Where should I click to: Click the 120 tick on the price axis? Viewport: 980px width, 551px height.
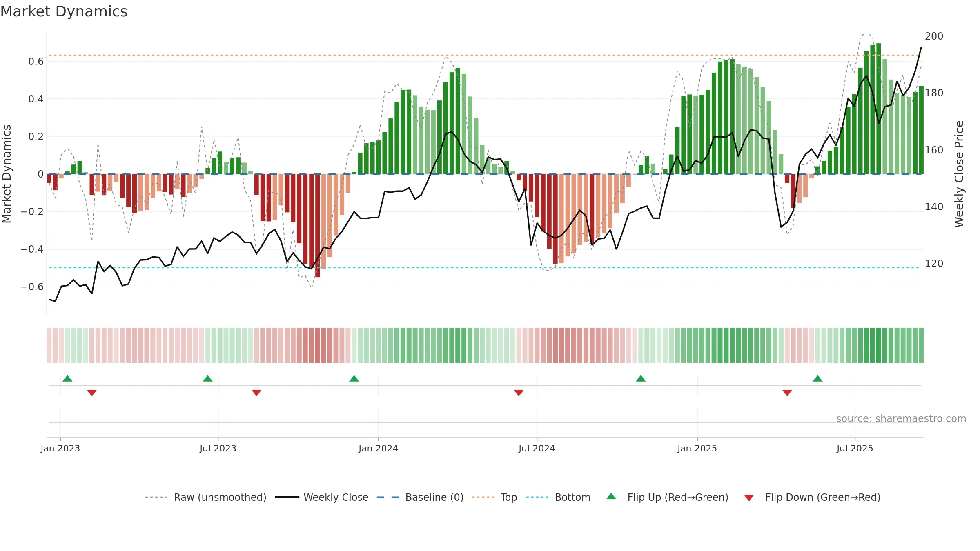pos(934,264)
